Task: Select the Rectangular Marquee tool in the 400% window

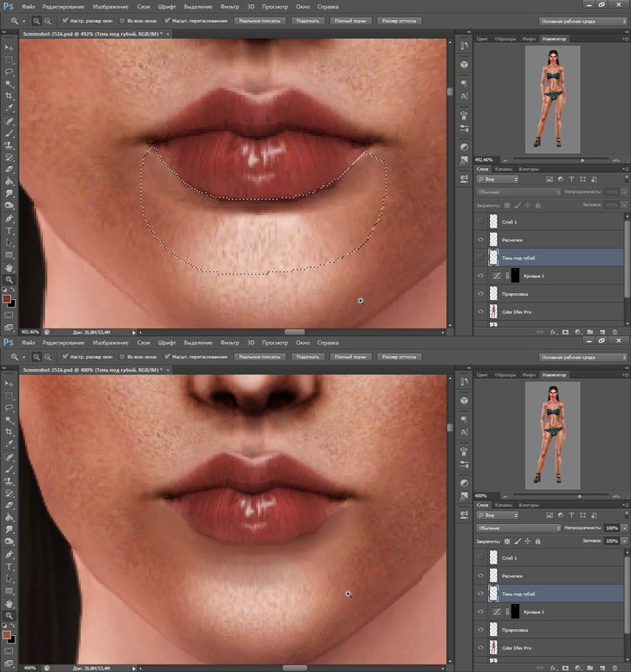Action: point(9,395)
